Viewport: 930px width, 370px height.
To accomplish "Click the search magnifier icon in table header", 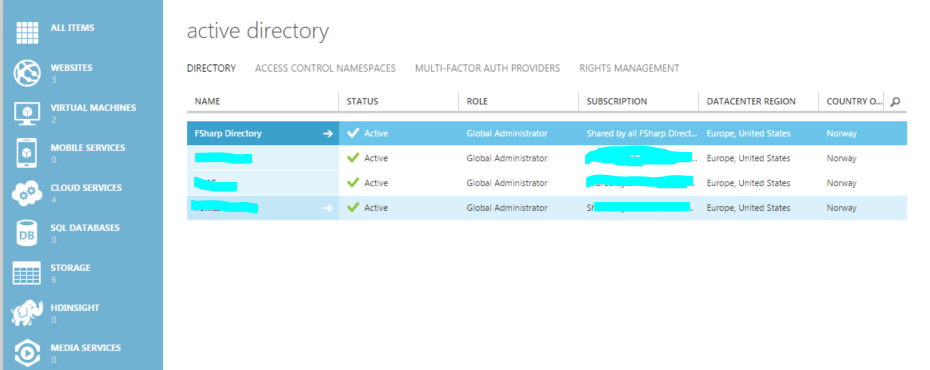I will [x=895, y=102].
